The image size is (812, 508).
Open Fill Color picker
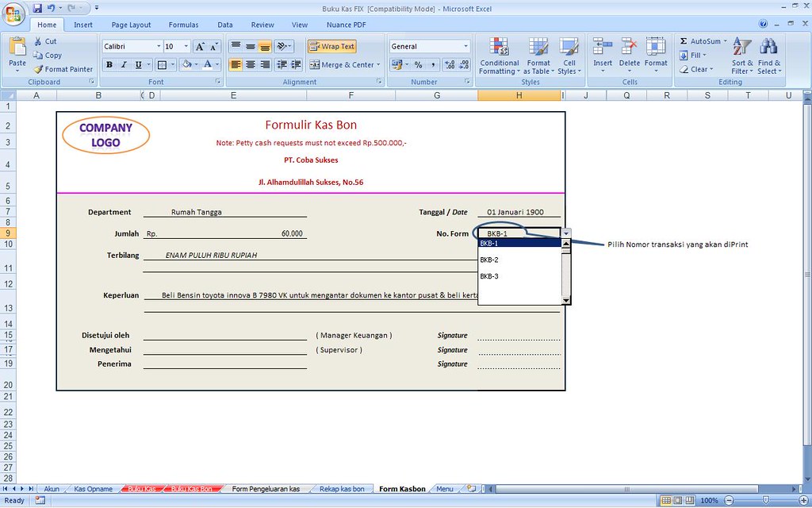pos(186,65)
